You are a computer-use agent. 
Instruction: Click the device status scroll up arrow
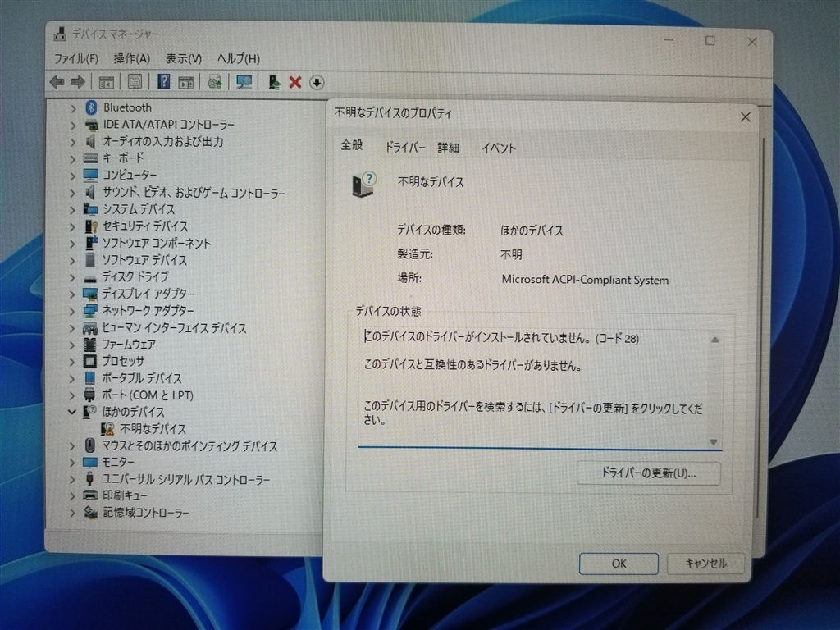pos(714,340)
